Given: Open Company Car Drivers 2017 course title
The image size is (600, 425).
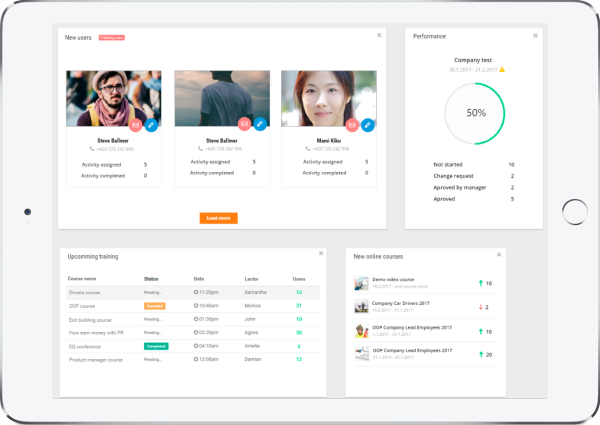Looking at the screenshot, I should click(401, 303).
